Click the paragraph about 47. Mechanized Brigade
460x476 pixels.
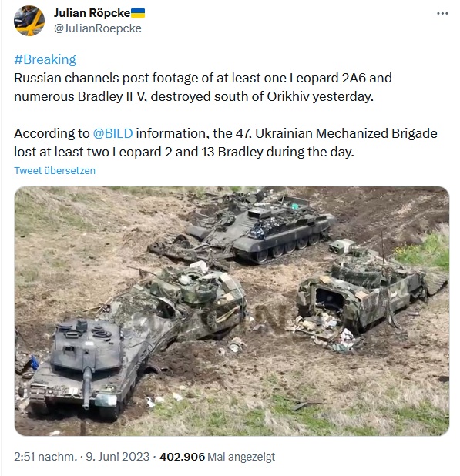tap(226, 142)
